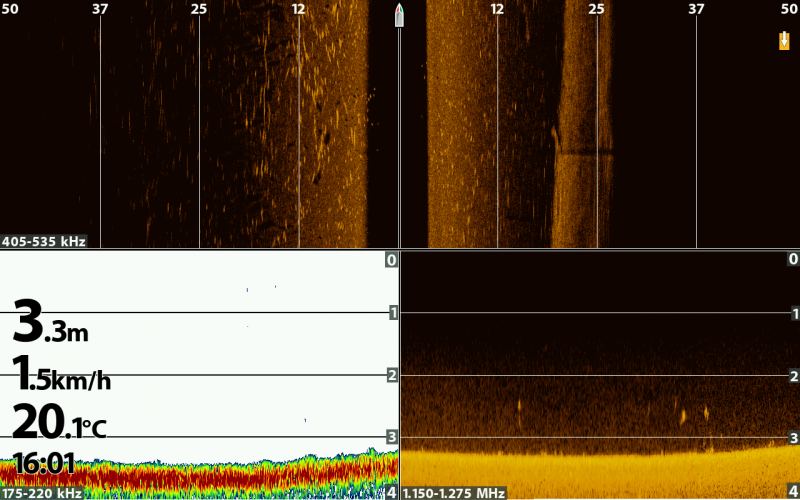This screenshot has height=500, width=800.
Task: Click depth marker 1 in Down Imaging panel
Action: [x=794, y=314]
